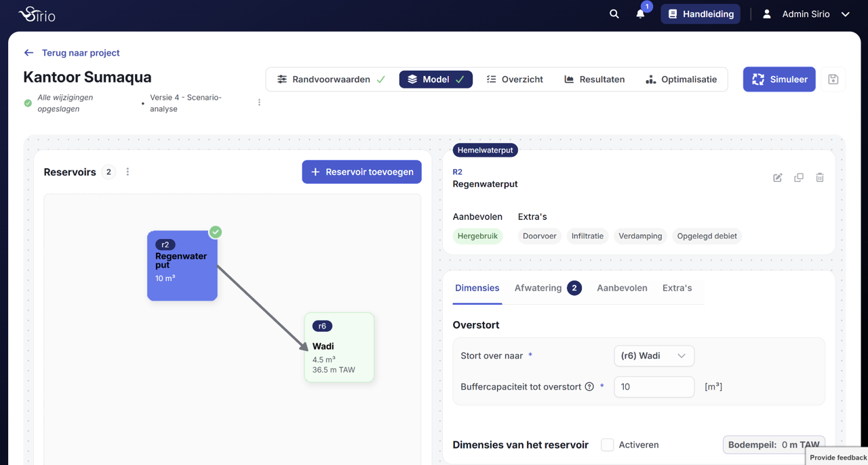This screenshot has height=465, width=868.
Task: Click the Hemelwaterput badge
Action: point(485,150)
